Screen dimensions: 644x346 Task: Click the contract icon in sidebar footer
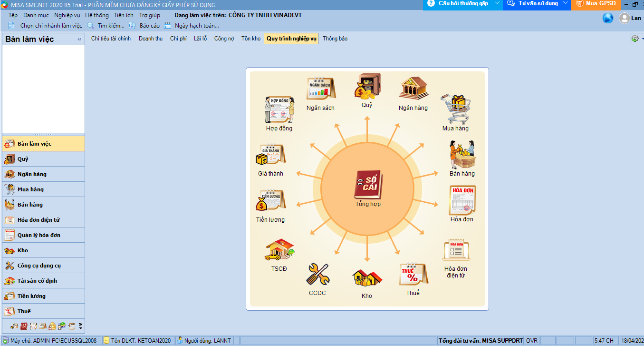pyautogui.click(x=33, y=326)
